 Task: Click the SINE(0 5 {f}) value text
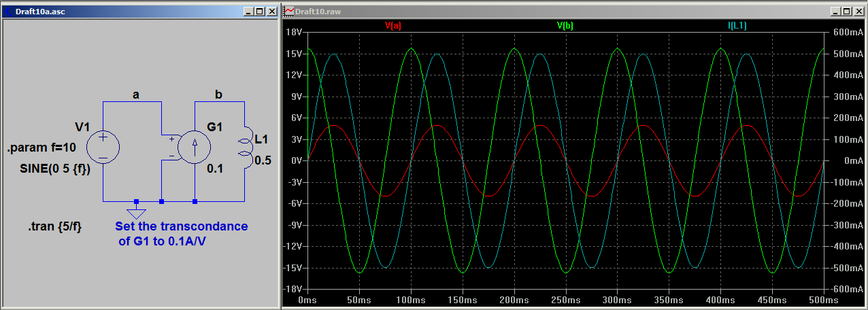click(56, 169)
